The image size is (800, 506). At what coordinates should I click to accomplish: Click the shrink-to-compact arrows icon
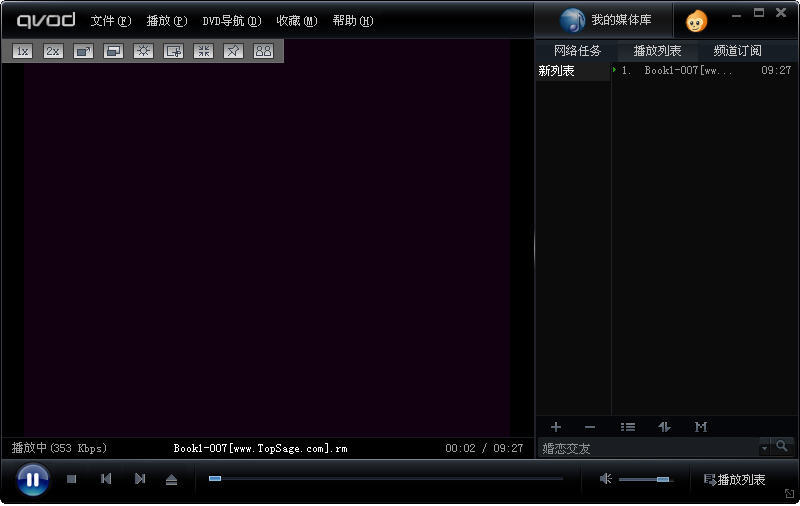tap(204, 51)
